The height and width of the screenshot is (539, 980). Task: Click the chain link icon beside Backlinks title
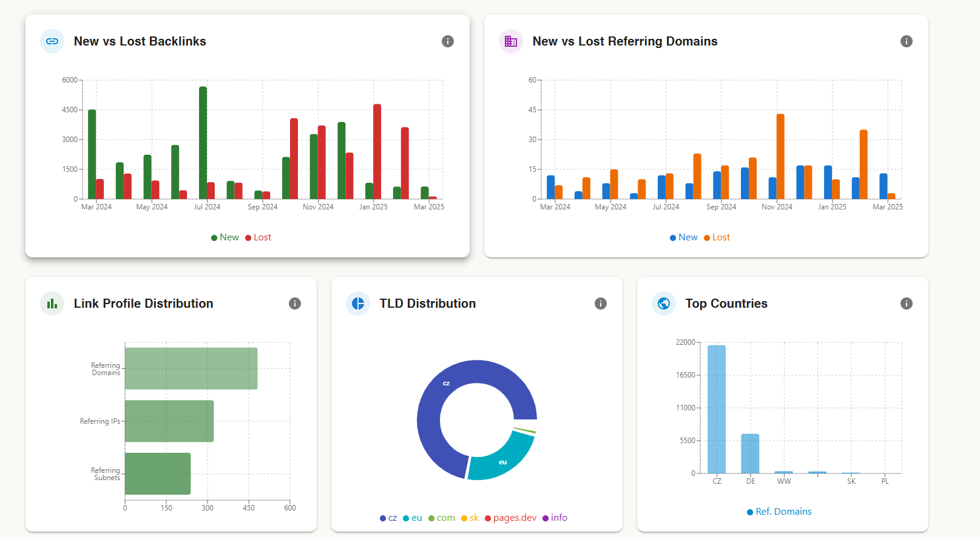click(x=52, y=41)
